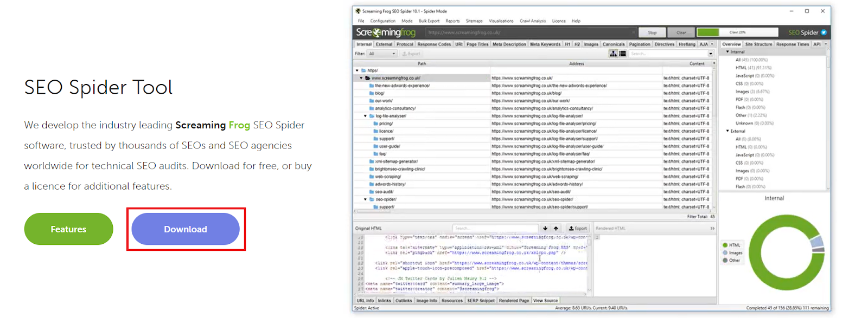Open the Crawl Analysis menu
The height and width of the screenshot is (318, 868).
click(x=533, y=21)
